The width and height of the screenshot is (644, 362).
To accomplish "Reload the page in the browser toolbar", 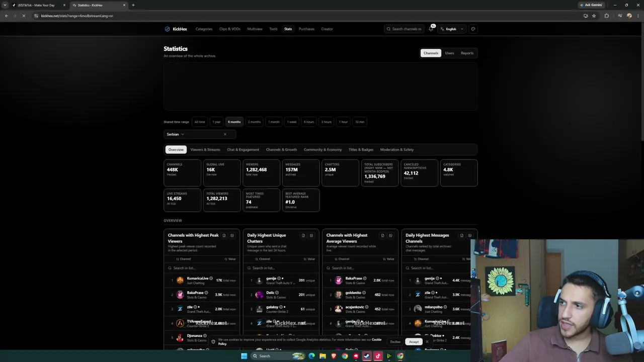I will pyautogui.click(x=24, y=16).
